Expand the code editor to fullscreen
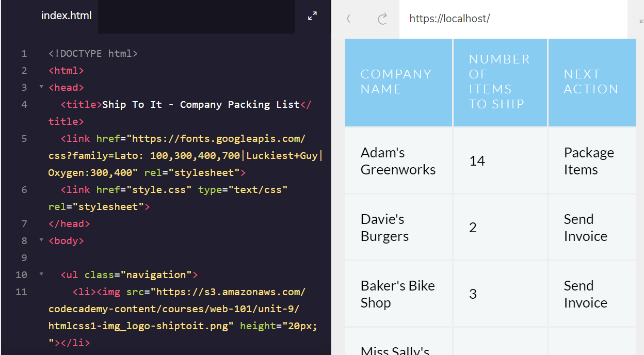The height and width of the screenshot is (355, 644). pyautogui.click(x=312, y=15)
